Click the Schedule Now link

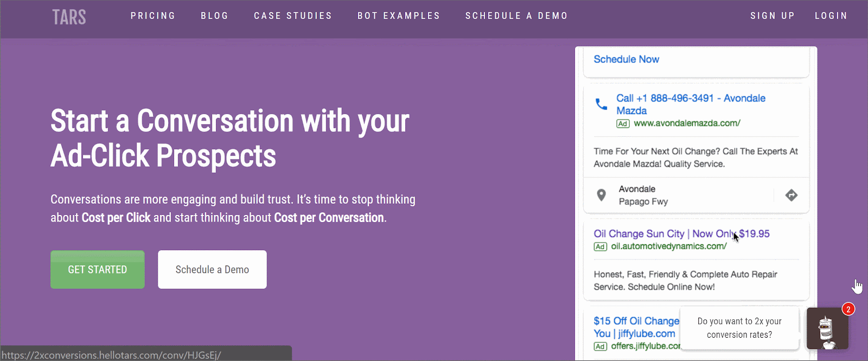pos(627,59)
